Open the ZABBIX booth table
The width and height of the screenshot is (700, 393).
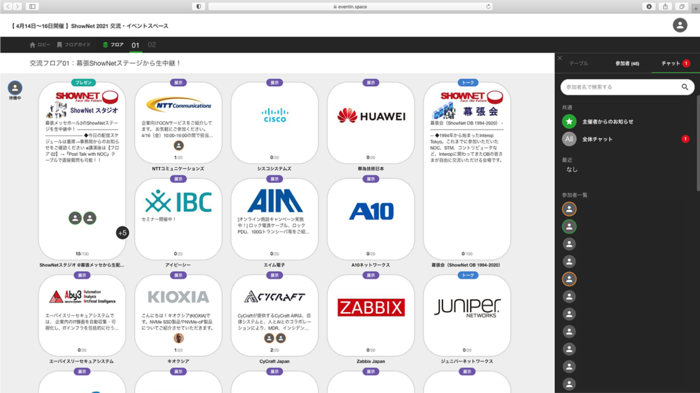click(371, 315)
